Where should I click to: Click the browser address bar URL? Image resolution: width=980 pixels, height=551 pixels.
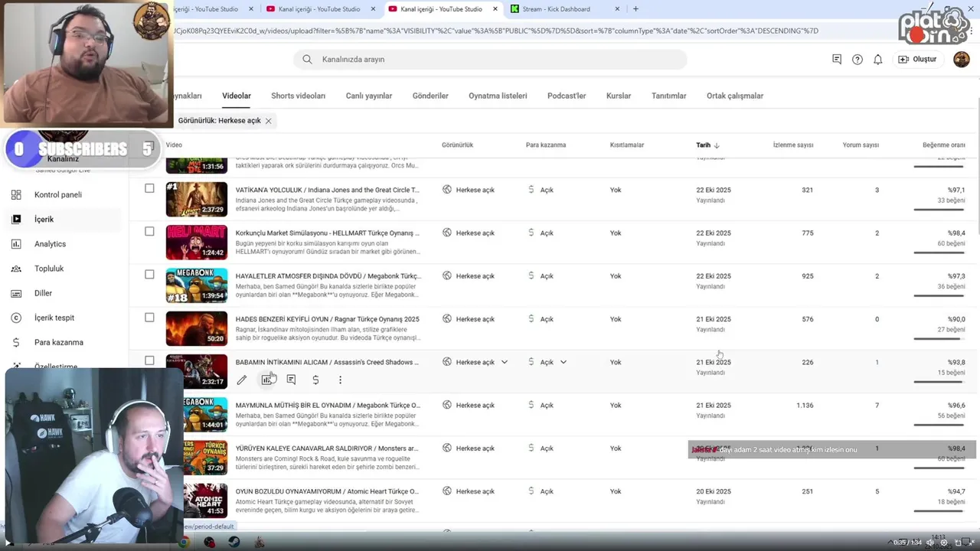[x=496, y=31]
